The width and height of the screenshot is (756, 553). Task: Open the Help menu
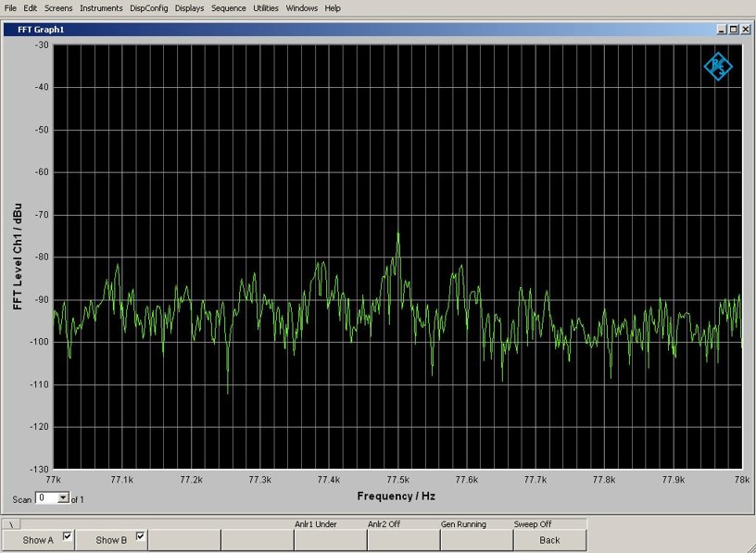(333, 8)
